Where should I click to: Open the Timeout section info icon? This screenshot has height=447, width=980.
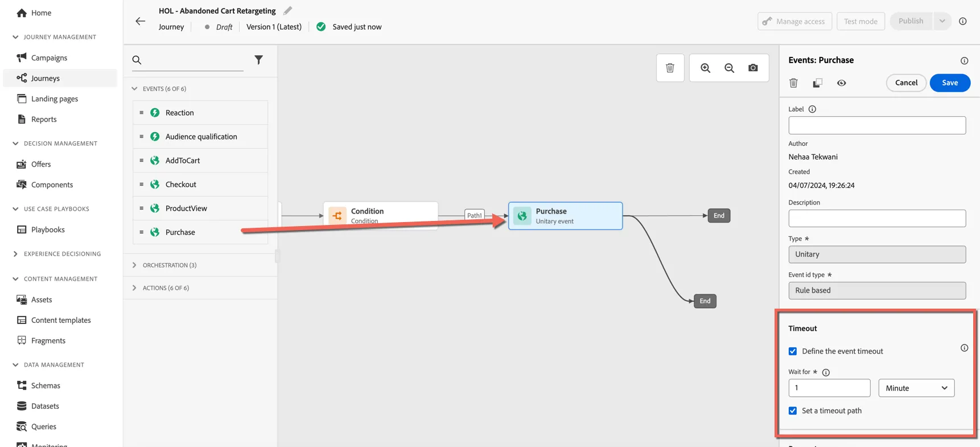pos(964,348)
